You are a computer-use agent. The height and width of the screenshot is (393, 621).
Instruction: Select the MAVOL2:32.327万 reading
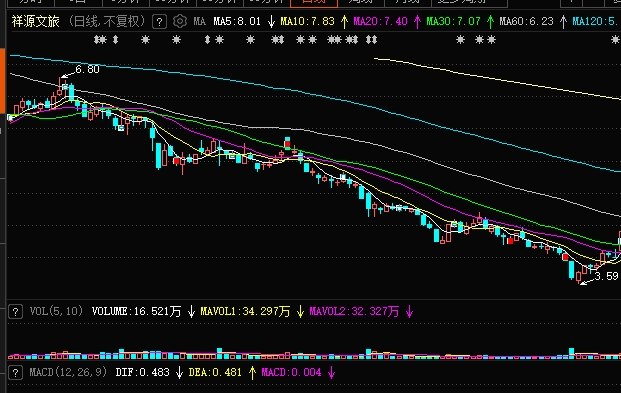(x=354, y=311)
